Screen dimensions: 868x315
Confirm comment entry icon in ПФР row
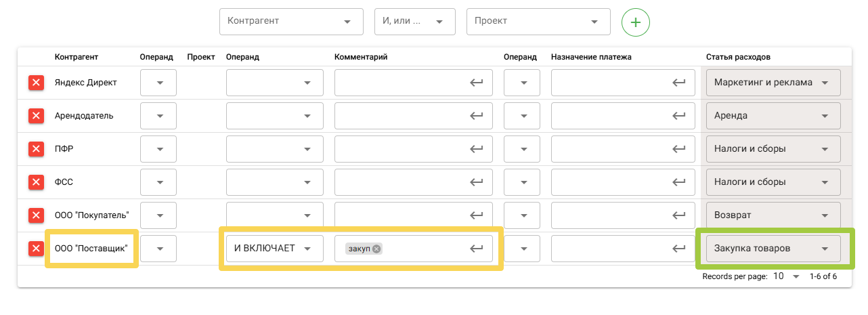477,149
